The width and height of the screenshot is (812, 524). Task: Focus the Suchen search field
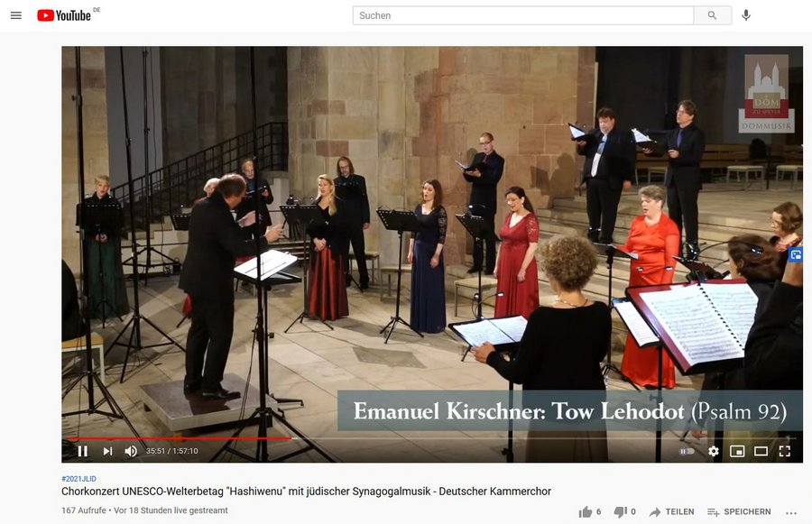pos(523,15)
